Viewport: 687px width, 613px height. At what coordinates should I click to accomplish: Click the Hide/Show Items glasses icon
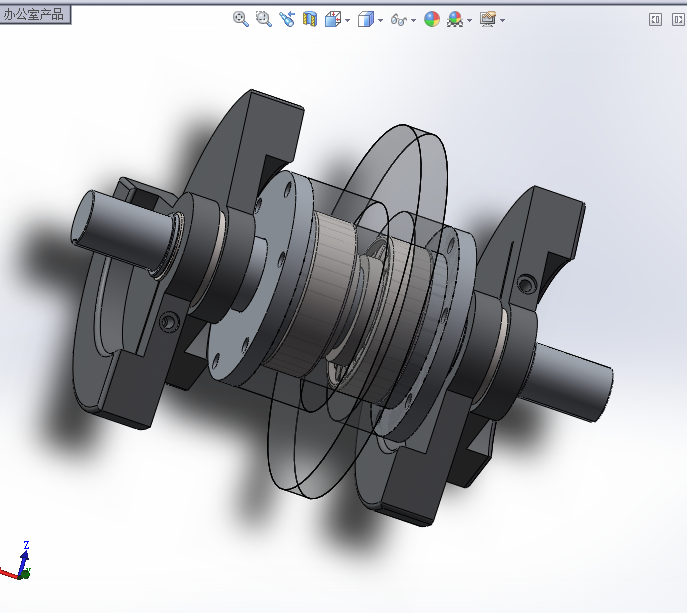398,19
